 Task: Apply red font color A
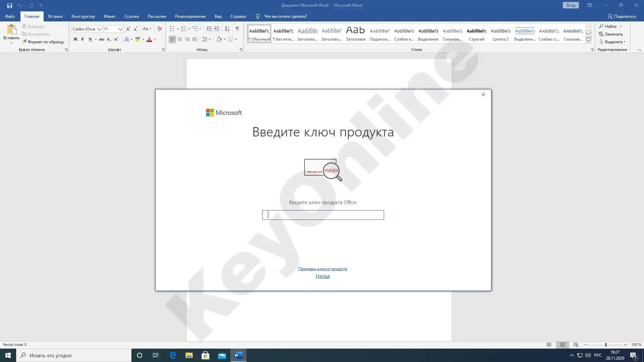(x=149, y=39)
